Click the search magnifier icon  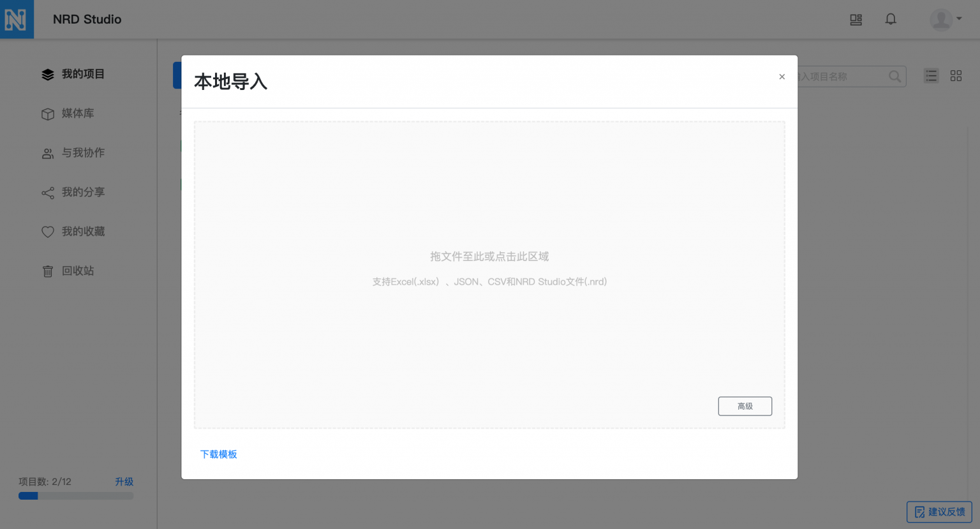pyautogui.click(x=895, y=76)
